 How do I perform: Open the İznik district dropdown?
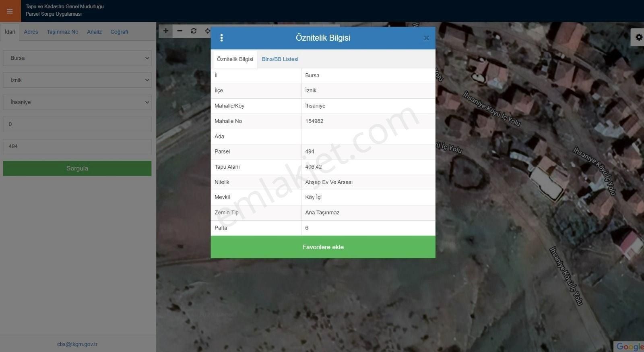click(77, 80)
